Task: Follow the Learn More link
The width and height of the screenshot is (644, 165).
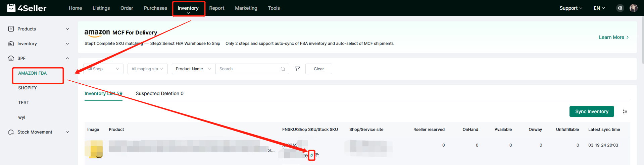Action: [614, 37]
